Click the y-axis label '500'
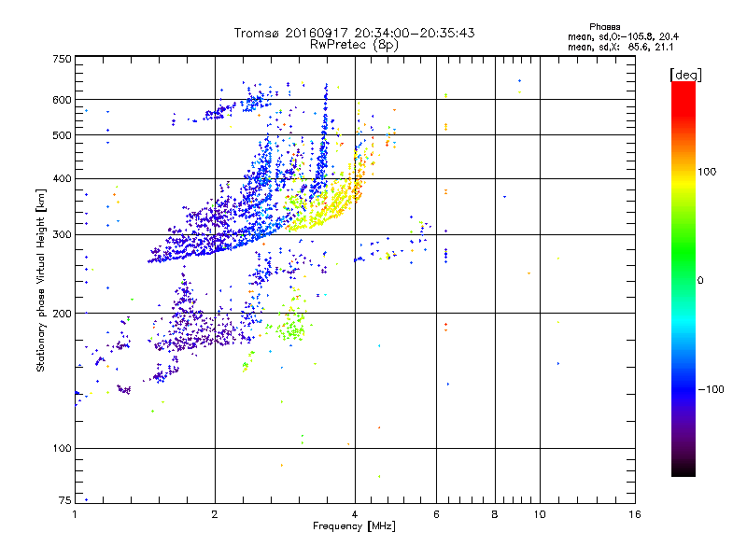The height and width of the screenshot is (560, 747). point(62,135)
